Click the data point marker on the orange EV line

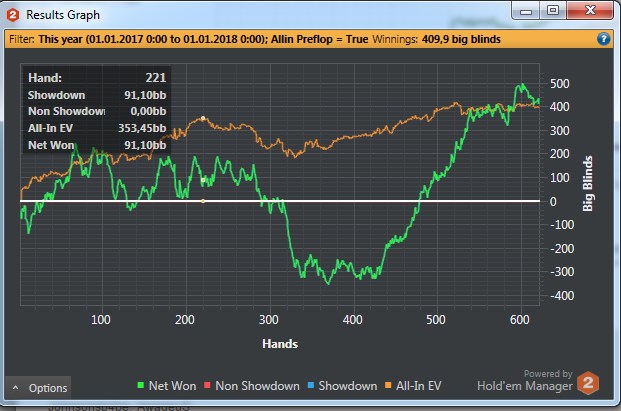click(203, 118)
